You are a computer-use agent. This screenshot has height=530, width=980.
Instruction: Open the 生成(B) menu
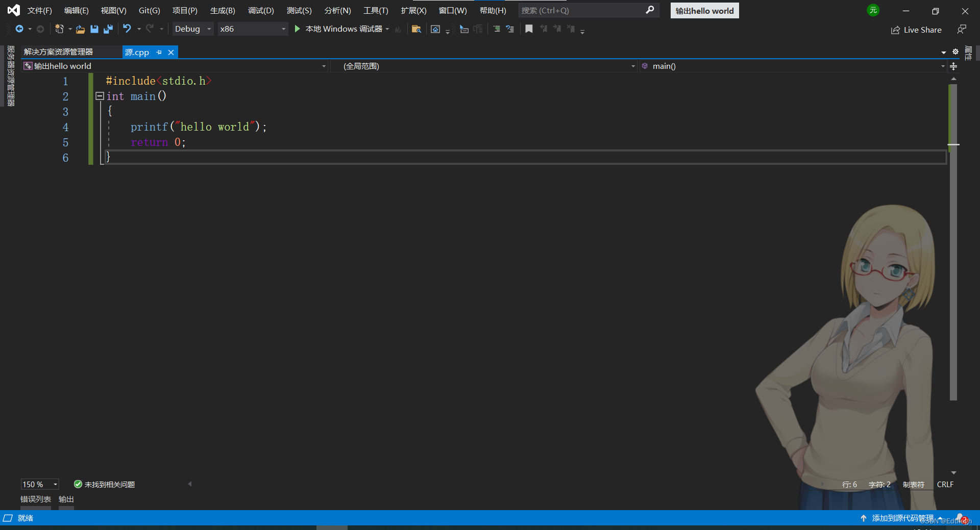223,10
